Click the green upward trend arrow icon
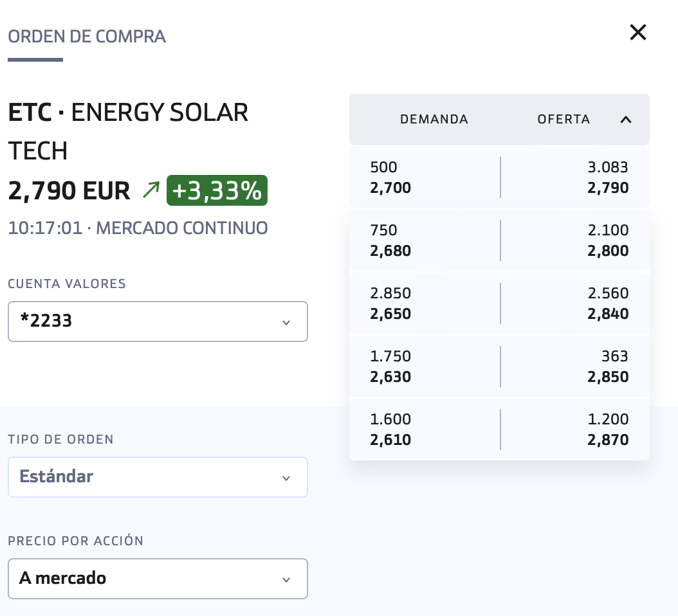 (151, 190)
